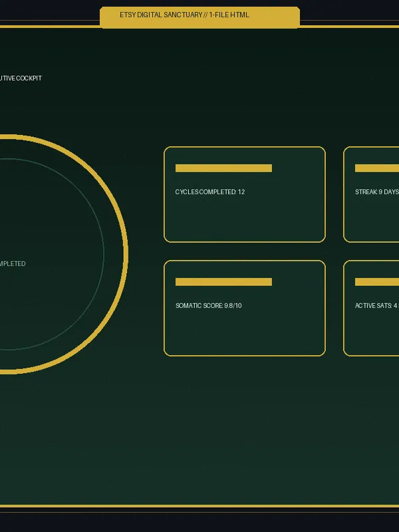
Task: Click the 'MPLETED' label inside the ring
Action: [x=13, y=263]
